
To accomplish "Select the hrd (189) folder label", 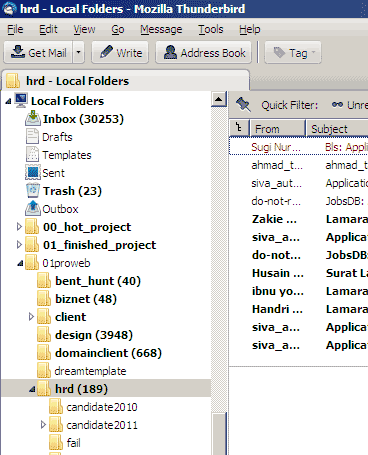I will (x=81, y=389).
